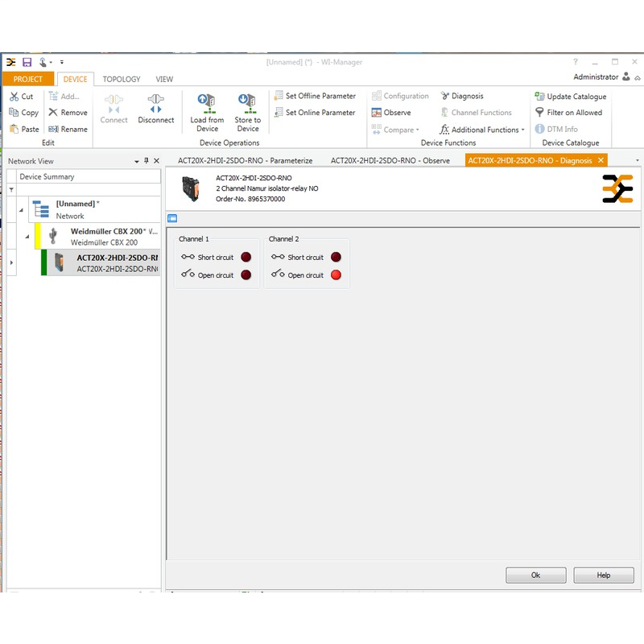644x644 pixels.
Task: Expand the Additional Functions dropdown
Action: (482, 130)
